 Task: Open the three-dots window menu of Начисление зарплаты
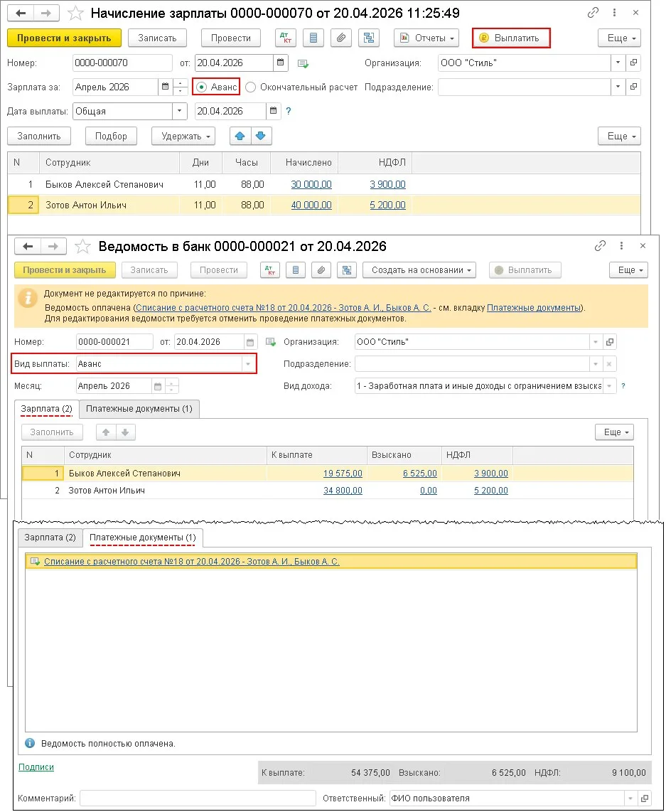tap(614, 13)
